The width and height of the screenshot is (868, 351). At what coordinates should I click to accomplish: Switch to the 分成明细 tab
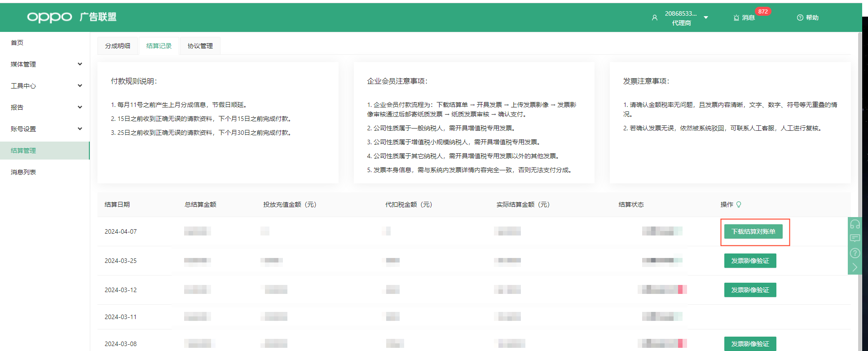click(118, 46)
